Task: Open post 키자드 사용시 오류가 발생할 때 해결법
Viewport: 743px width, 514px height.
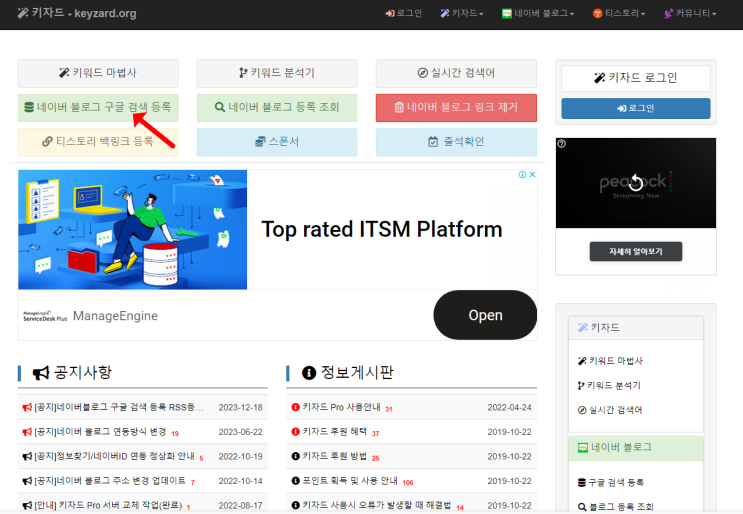Action: click(377, 505)
